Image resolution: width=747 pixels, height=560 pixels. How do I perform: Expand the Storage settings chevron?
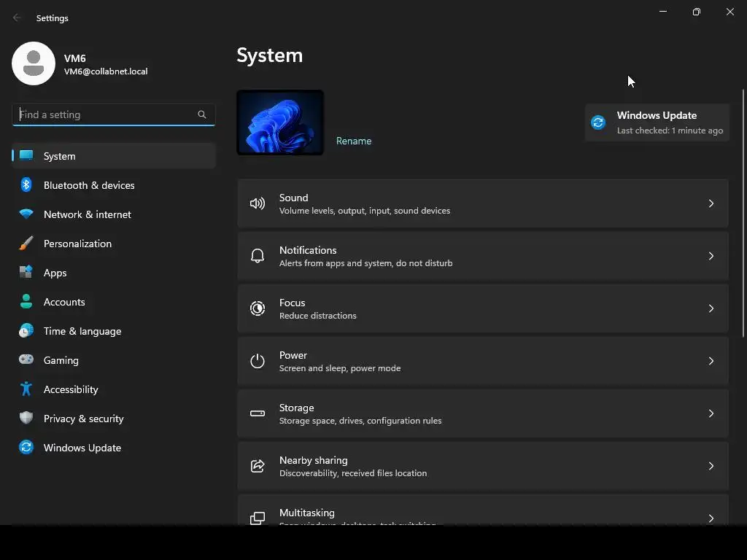711,413
